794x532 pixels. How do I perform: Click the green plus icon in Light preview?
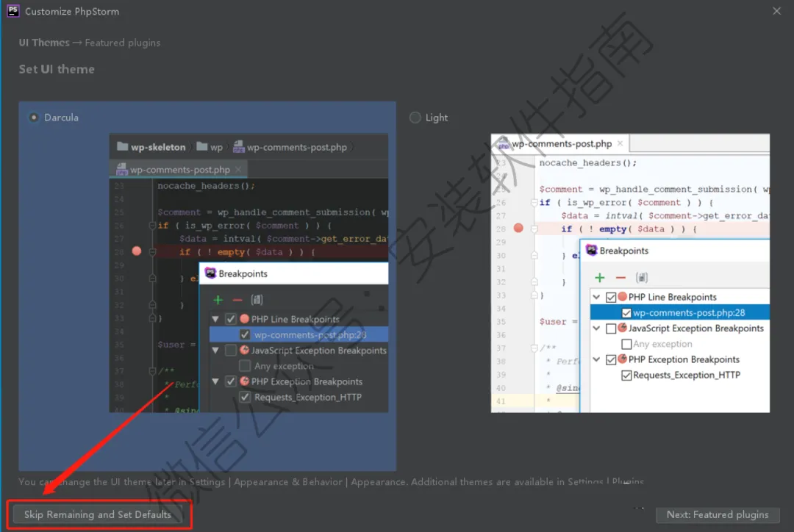click(x=600, y=277)
